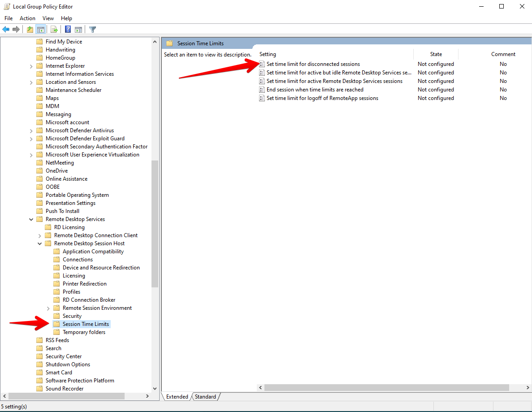
Task: Select 'End session when time limits are reached'
Action: [315, 90]
